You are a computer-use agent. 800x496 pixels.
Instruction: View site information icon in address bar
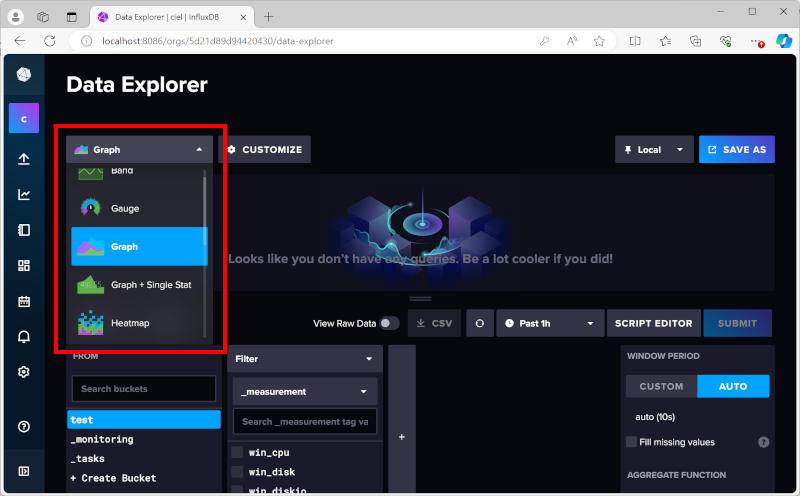point(86,41)
